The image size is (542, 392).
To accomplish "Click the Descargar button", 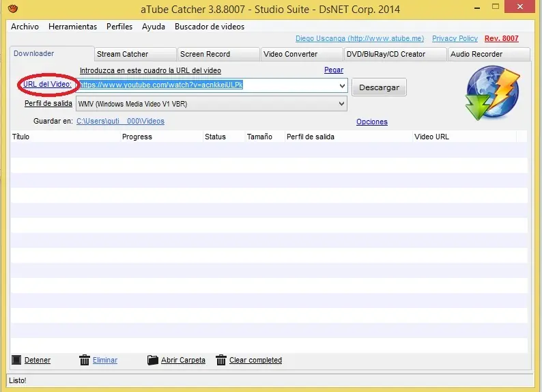I will tap(379, 87).
